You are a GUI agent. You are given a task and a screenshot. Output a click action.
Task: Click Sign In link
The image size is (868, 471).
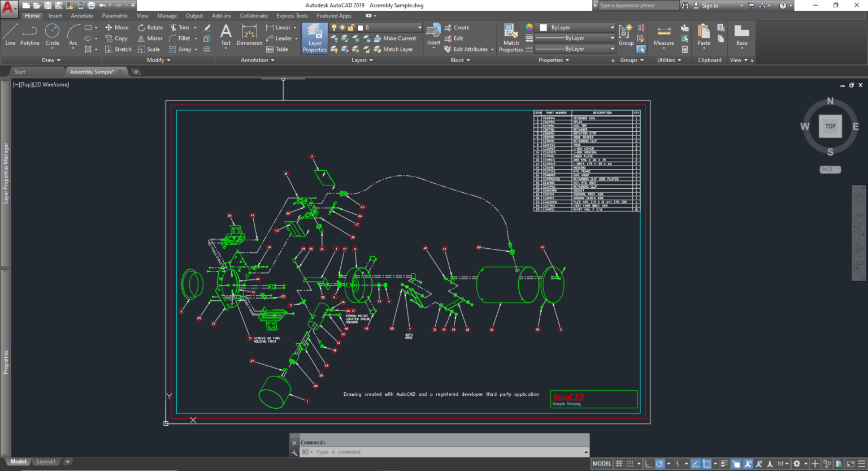710,6
